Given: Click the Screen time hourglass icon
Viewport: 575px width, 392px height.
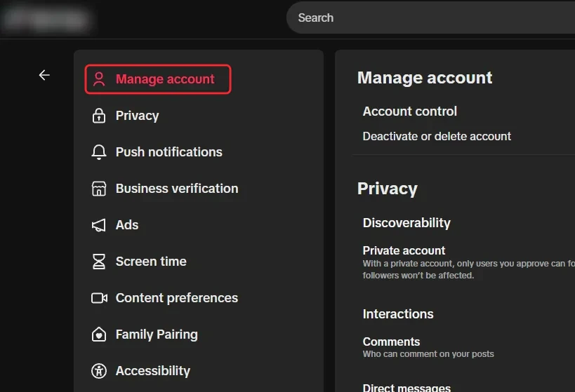Looking at the screenshot, I should [99, 262].
